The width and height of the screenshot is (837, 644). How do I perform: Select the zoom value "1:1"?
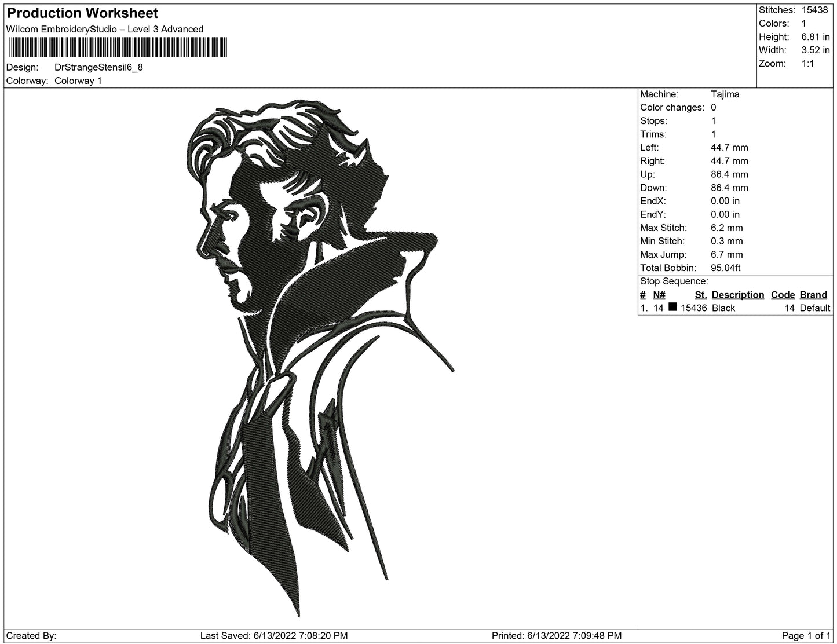pyautogui.click(x=808, y=64)
